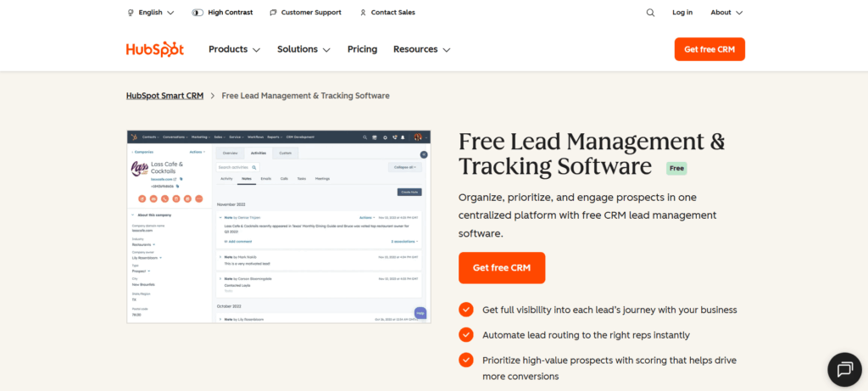
Task: Click the Contact Sales person icon
Action: 363,12
